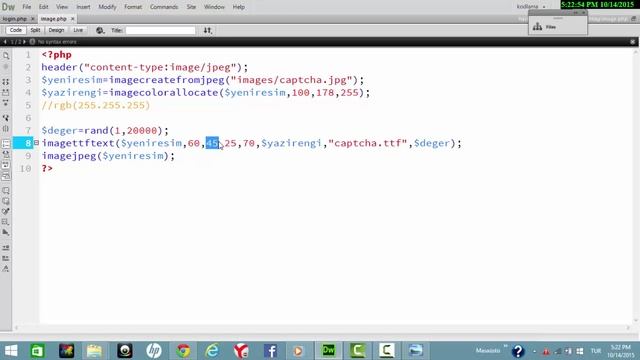This screenshot has width=640, height=360.
Task: Open the File menu
Action: point(27,7)
